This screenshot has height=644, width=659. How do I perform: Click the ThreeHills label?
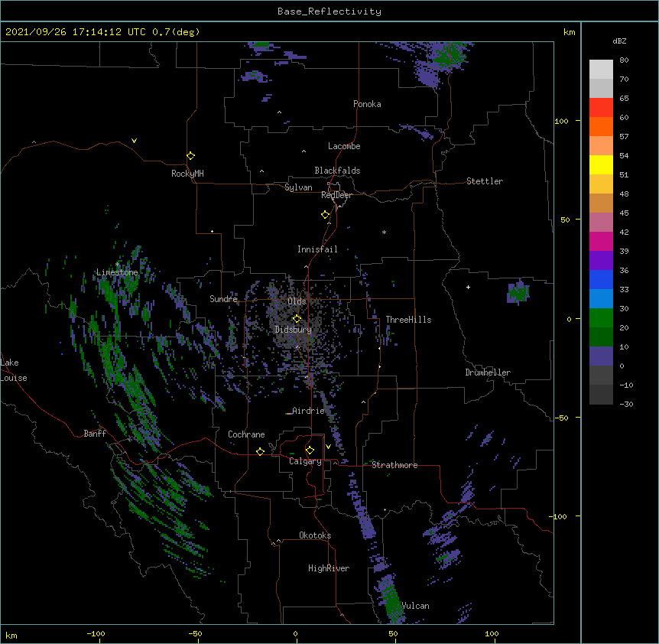408,320
